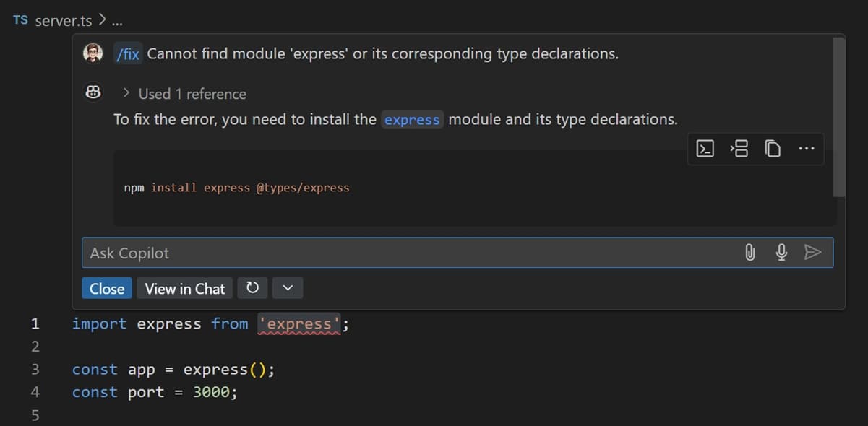Rerun the request with refresh icon

pos(252,288)
